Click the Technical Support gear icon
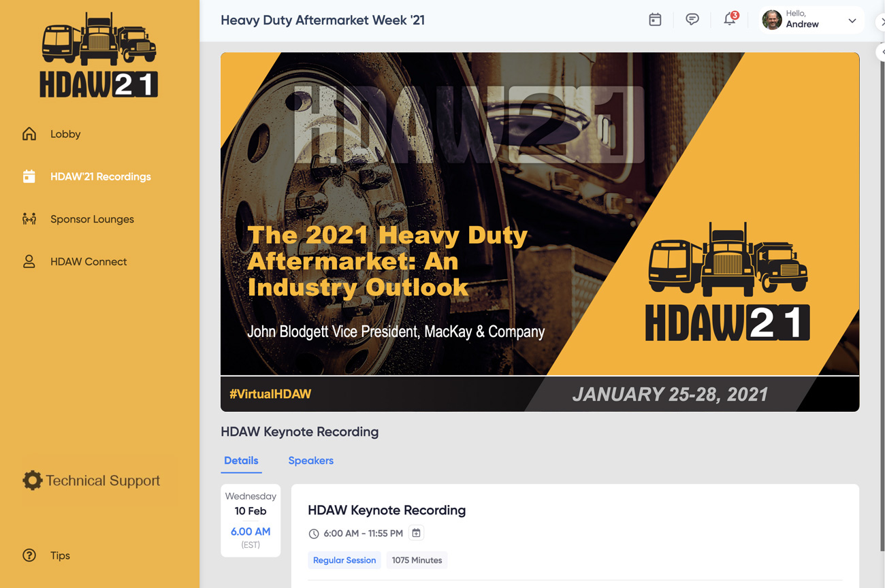885x588 pixels. tap(32, 480)
